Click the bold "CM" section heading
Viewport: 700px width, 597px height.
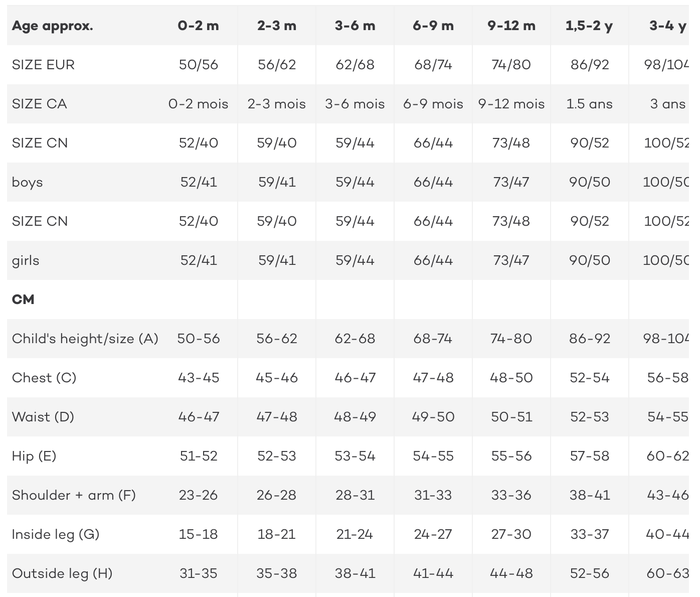click(x=23, y=300)
